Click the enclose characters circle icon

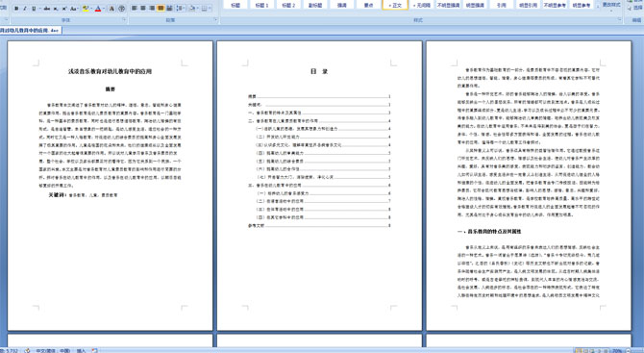click(x=121, y=9)
